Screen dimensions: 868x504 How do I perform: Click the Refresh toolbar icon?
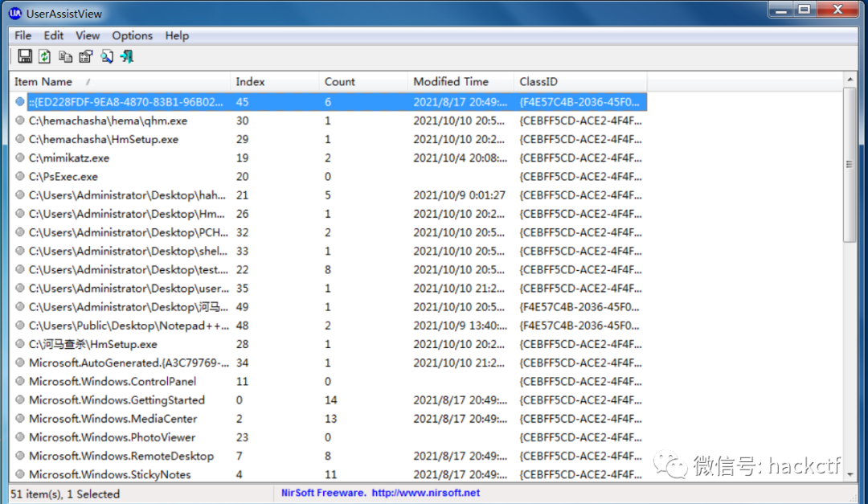pos(45,56)
